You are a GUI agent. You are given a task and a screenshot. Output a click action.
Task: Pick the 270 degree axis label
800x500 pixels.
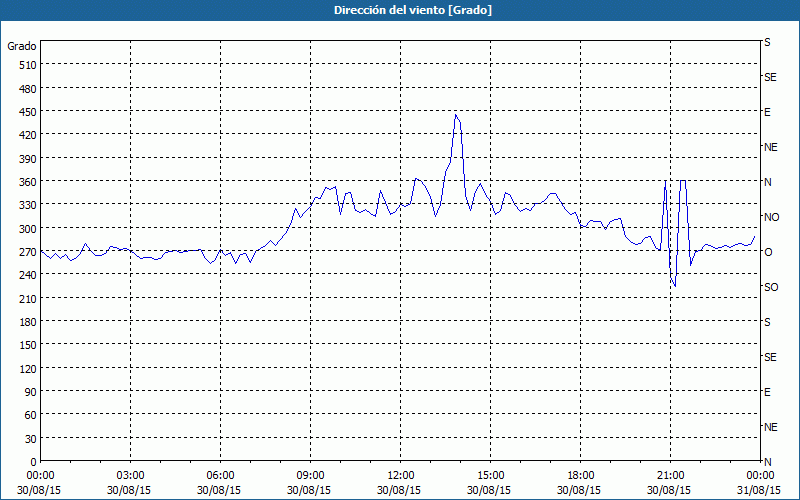click(29, 252)
